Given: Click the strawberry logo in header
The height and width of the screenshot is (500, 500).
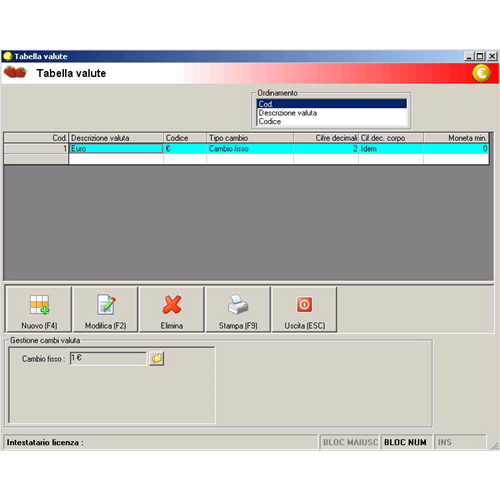Looking at the screenshot, I should [x=15, y=72].
